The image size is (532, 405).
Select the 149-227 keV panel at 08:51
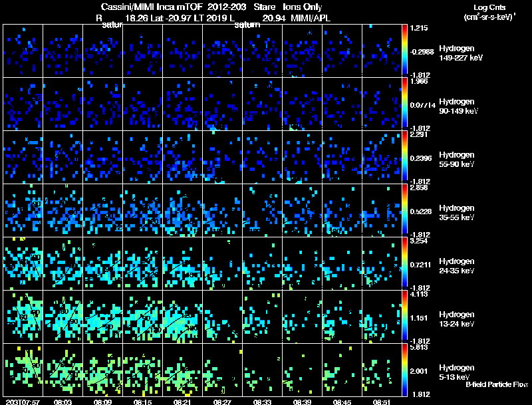382,51
